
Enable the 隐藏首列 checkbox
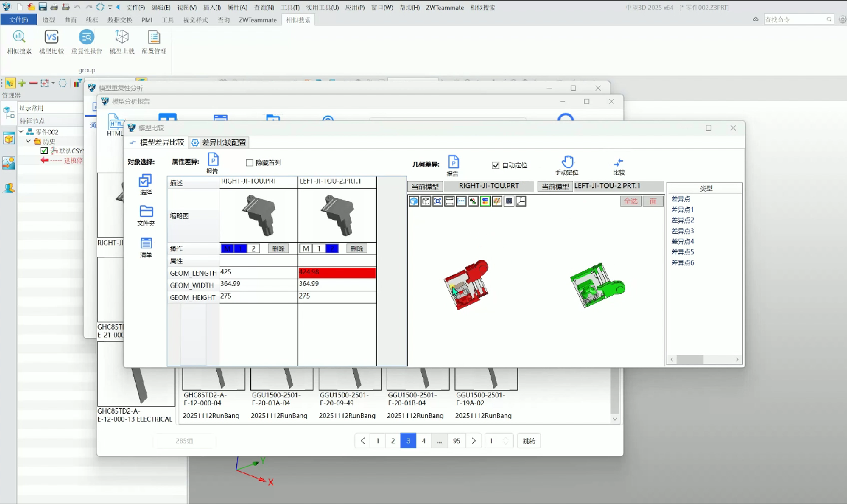[x=250, y=162]
